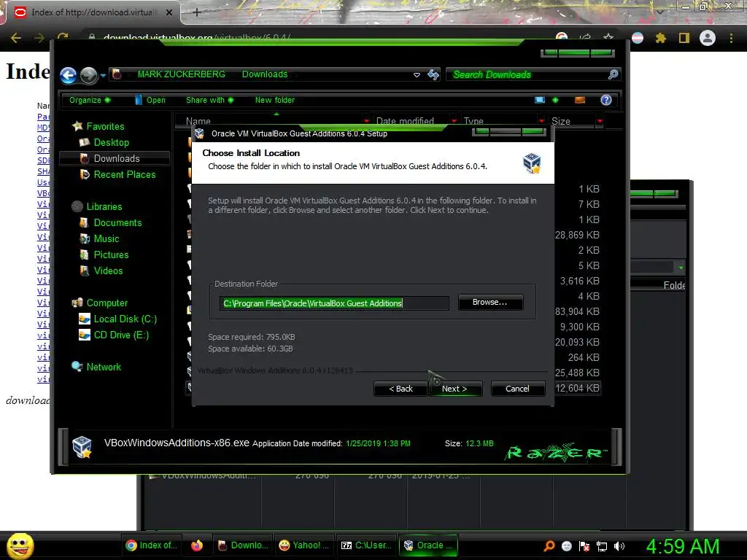Click the network tray icon
The width and height of the screenshot is (747, 560).
602,545
